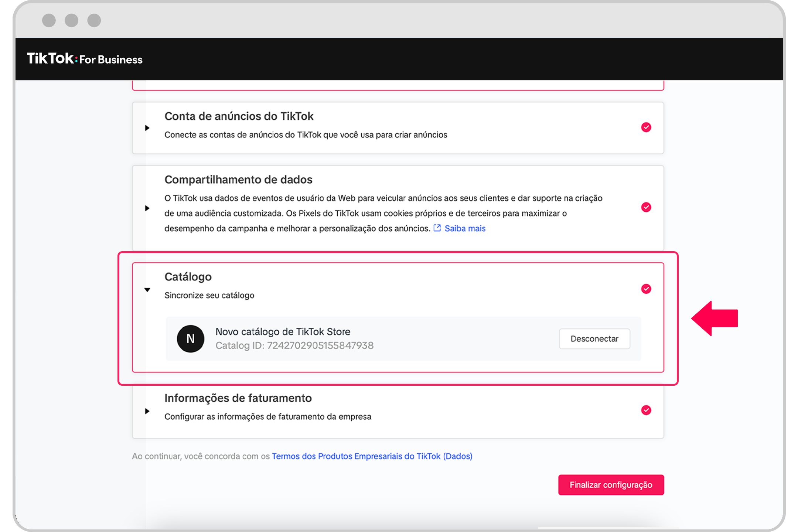The image size is (798, 532).
Task: Click the first gray window control dot
Action: click(x=49, y=20)
